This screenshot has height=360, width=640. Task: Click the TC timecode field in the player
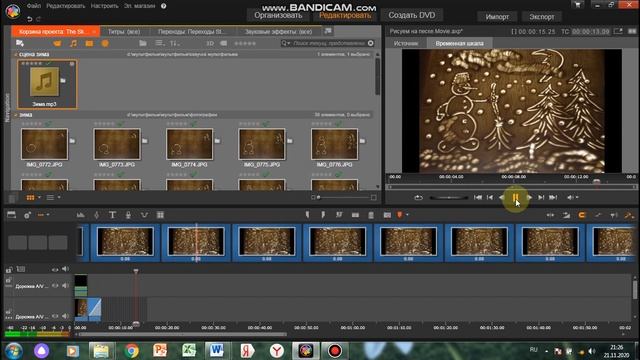pos(590,31)
